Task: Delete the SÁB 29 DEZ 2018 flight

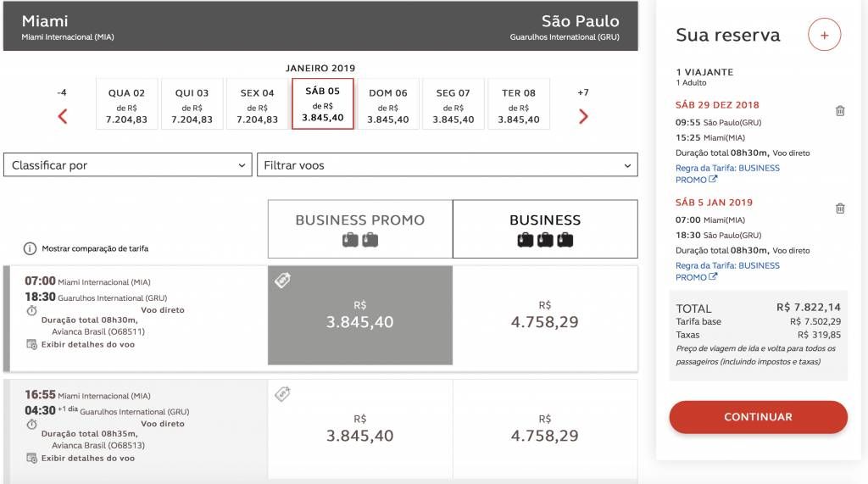Action: click(840, 111)
